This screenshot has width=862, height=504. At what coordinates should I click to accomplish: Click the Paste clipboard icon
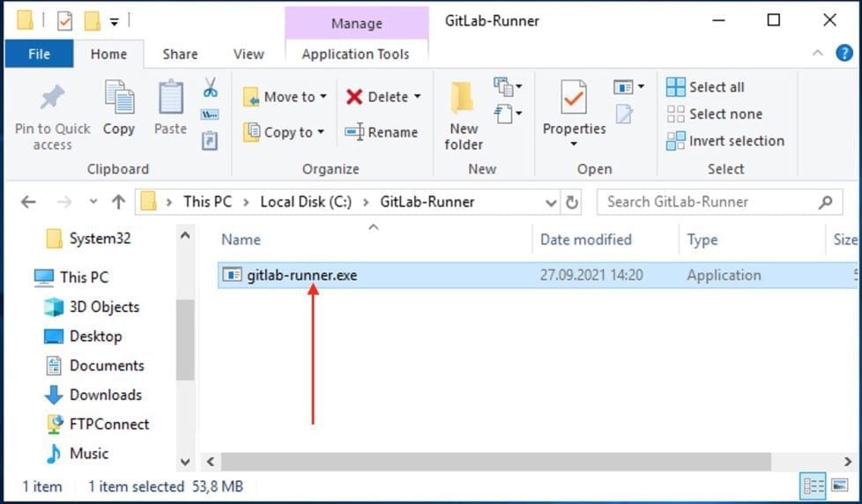(x=170, y=97)
